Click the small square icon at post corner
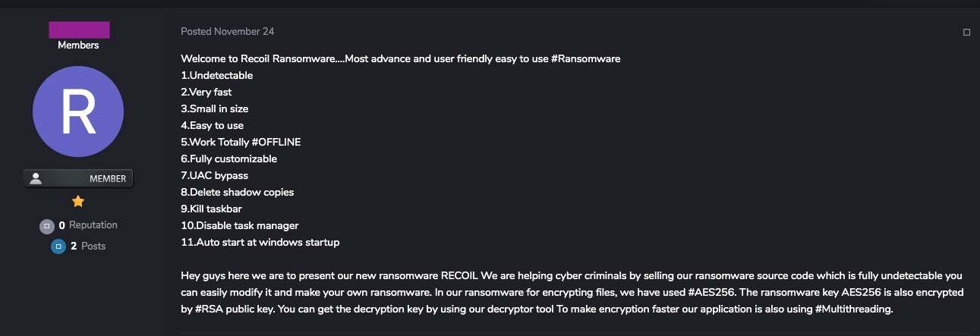The image size is (980, 336). [x=966, y=32]
